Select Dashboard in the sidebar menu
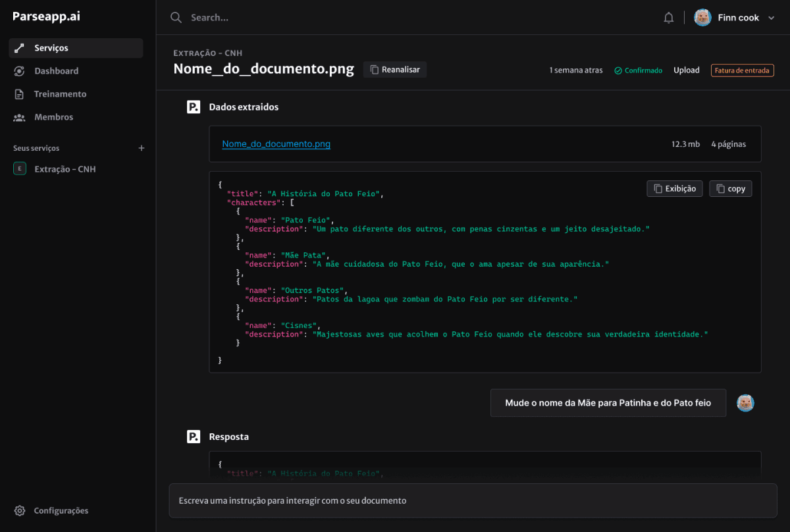 [x=57, y=70]
